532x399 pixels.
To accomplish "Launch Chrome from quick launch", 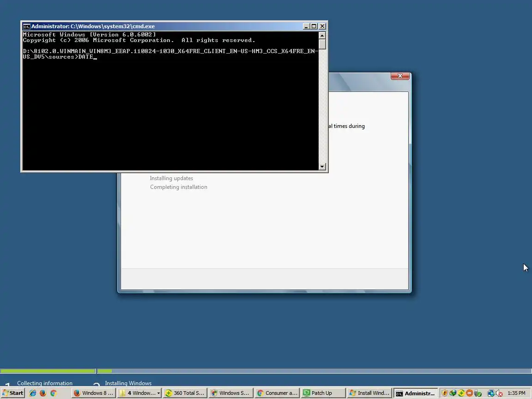I will coord(53,393).
